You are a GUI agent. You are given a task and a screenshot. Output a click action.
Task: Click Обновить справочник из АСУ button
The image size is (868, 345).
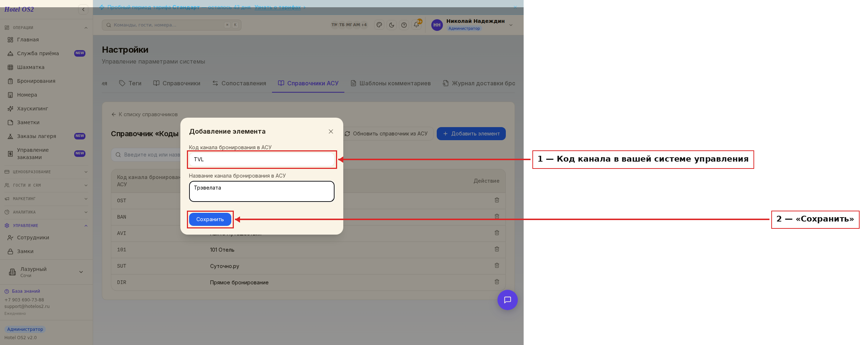(386, 134)
